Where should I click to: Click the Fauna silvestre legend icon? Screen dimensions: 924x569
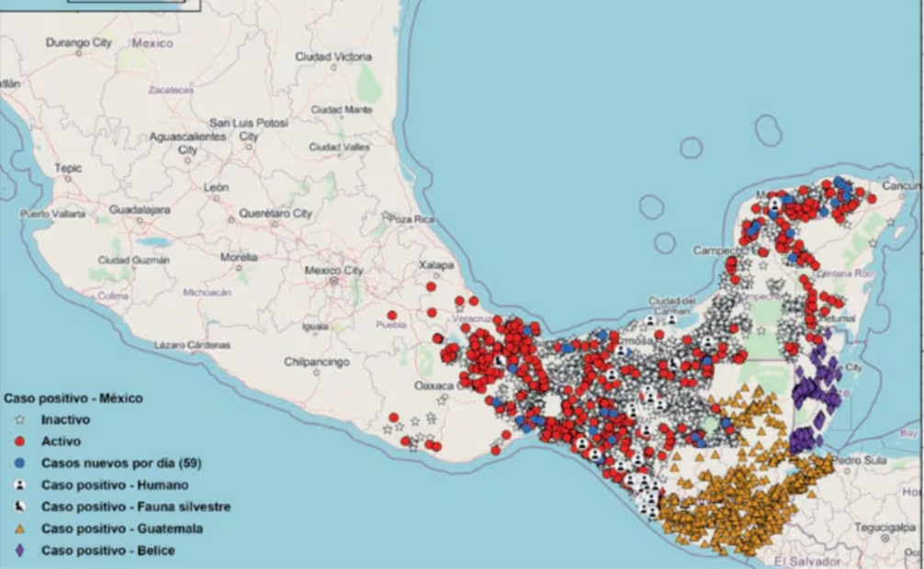tap(20, 507)
